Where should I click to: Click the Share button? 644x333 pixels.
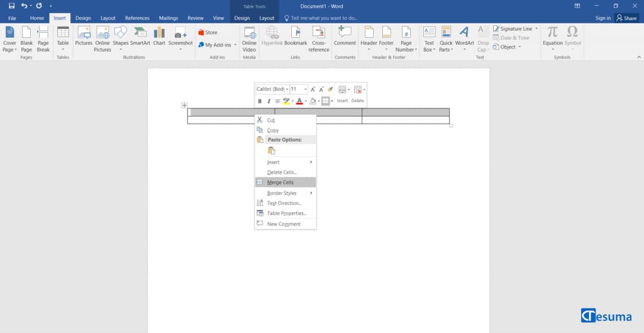click(627, 18)
